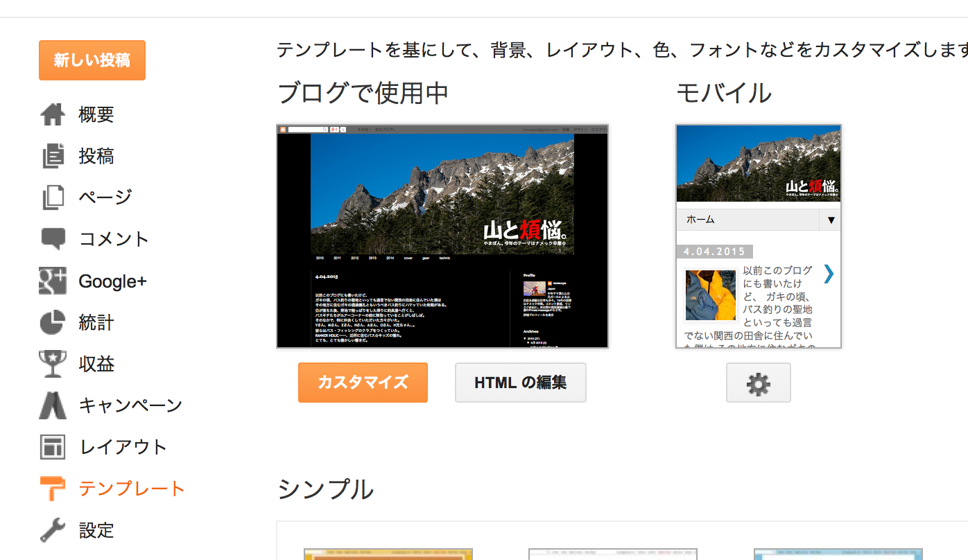
Task: Click the 新しい投稿 button
Action: [92, 60]
